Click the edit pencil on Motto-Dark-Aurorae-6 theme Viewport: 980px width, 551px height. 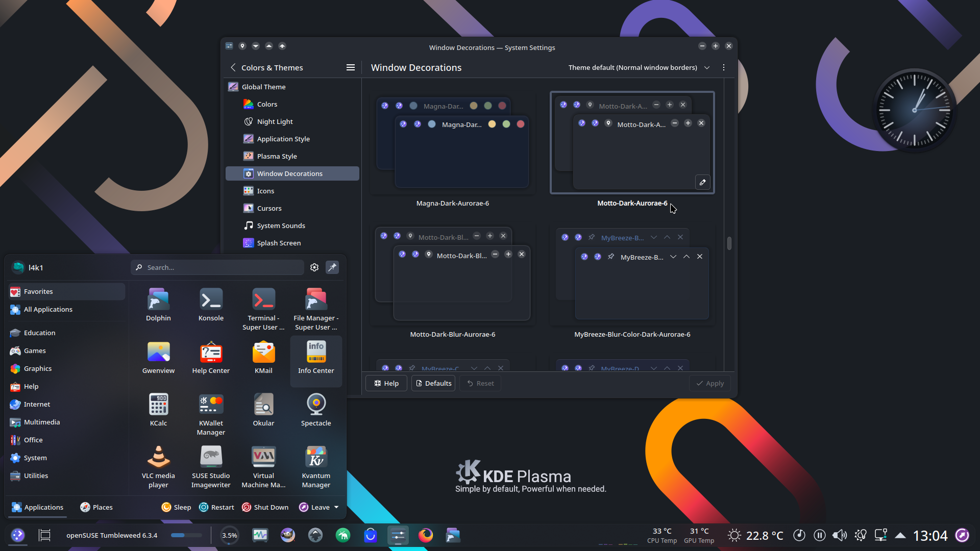click(x=703, y=182)
